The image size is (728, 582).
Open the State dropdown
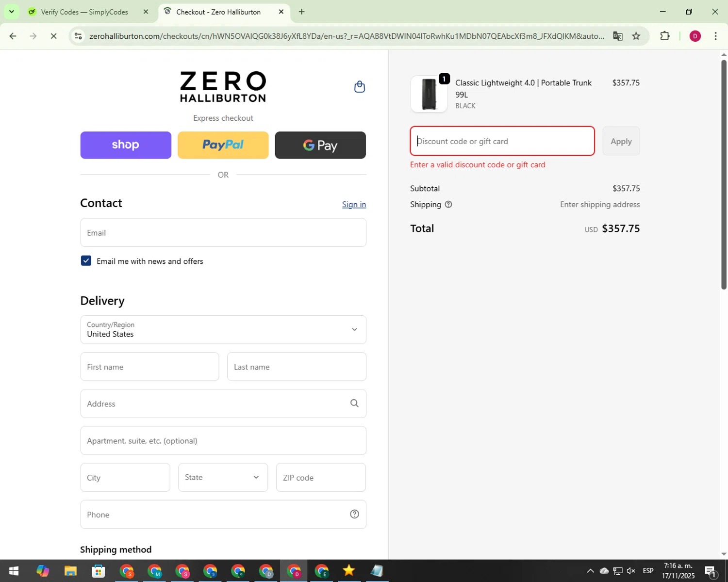223,477
